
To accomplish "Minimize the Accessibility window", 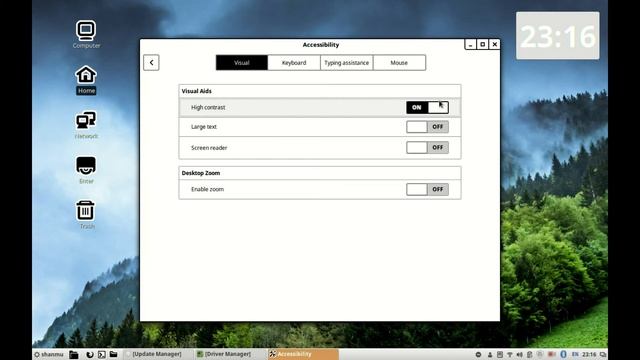I will pyautogui.click(x=470, y=44).
